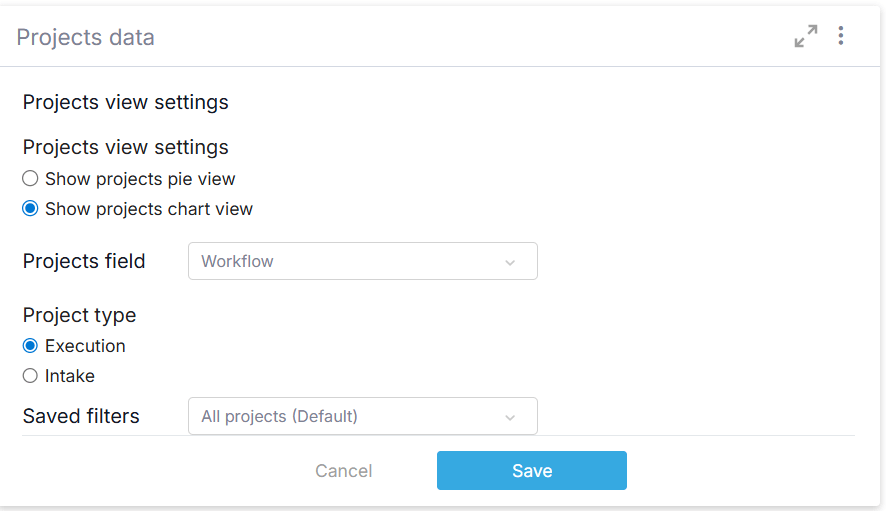Image resolution: width=886 pixels, height=511 pixels.
Task: Click the Show projects chart view label text
Action: (149, 209)
